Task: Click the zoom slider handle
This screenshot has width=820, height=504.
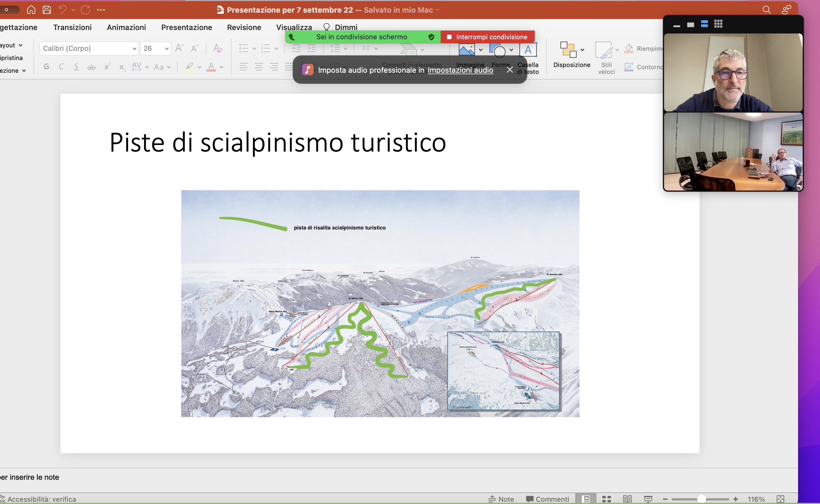Action: 701,499
